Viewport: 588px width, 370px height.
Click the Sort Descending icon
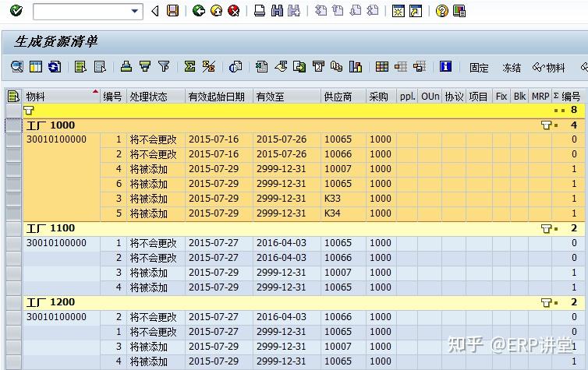145,67
